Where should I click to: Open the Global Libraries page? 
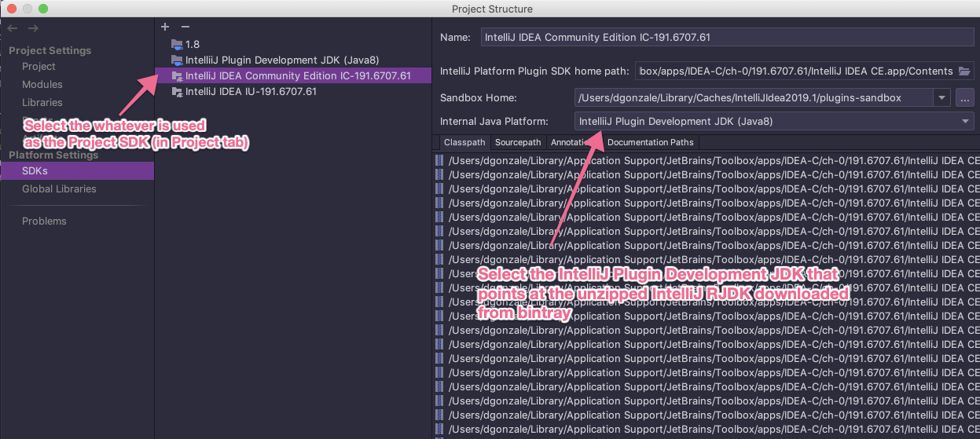point(59,189)
